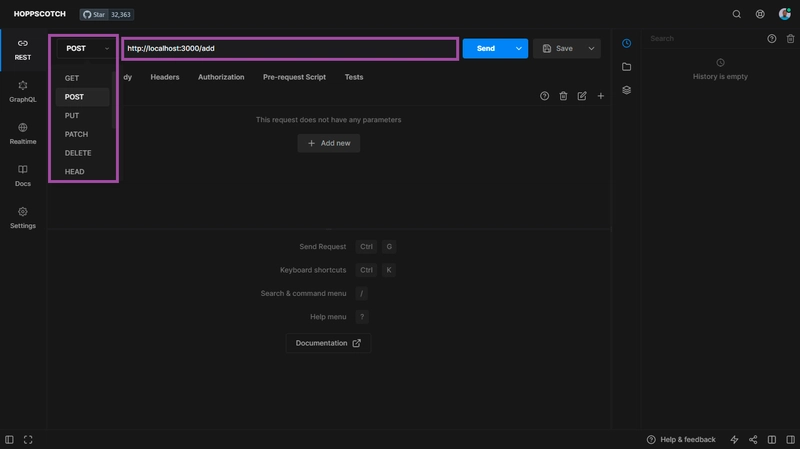800x449 pixels.
Task: Open the GraphQL section
Action: [x=23, y=92]
